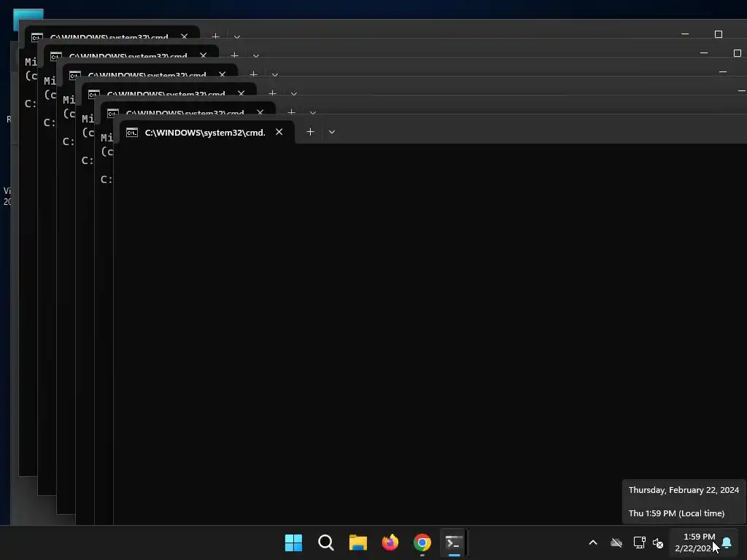747x560 pixels.
Task: Show hidden system tray icons
Action: 593,542
